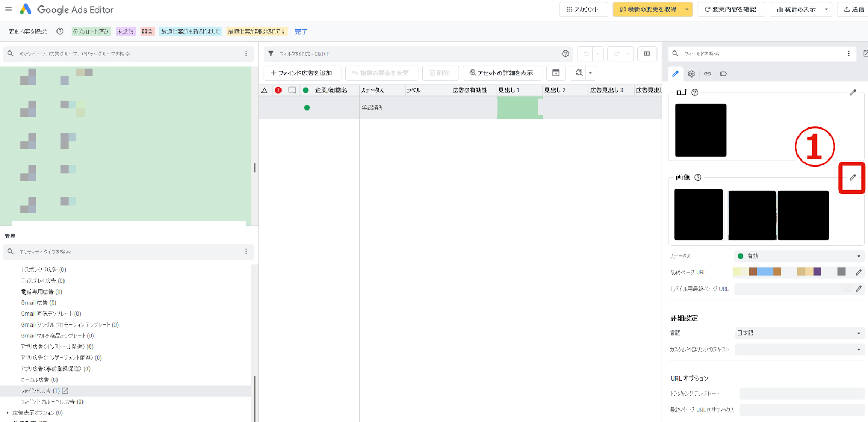Edit 最終ページ URL with pencil icon
Image resolution: width=868 pixels, height=422 pixels.
coord(858,272)
